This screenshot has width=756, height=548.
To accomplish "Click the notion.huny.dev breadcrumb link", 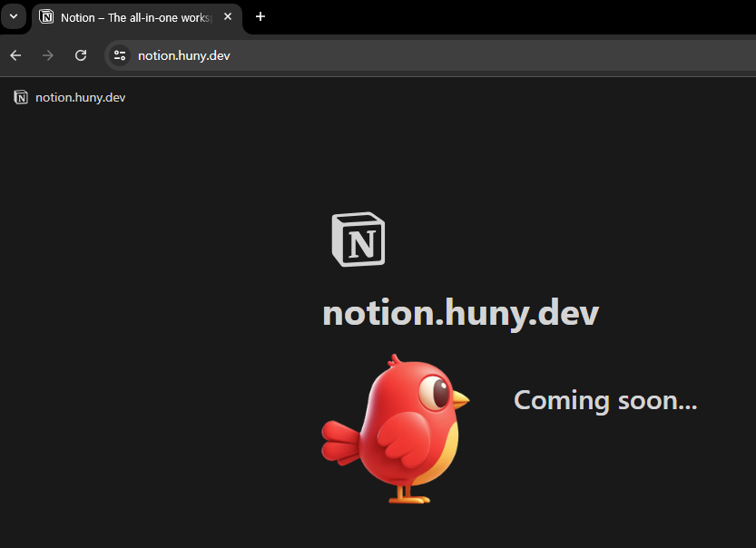I will (80, 97).
